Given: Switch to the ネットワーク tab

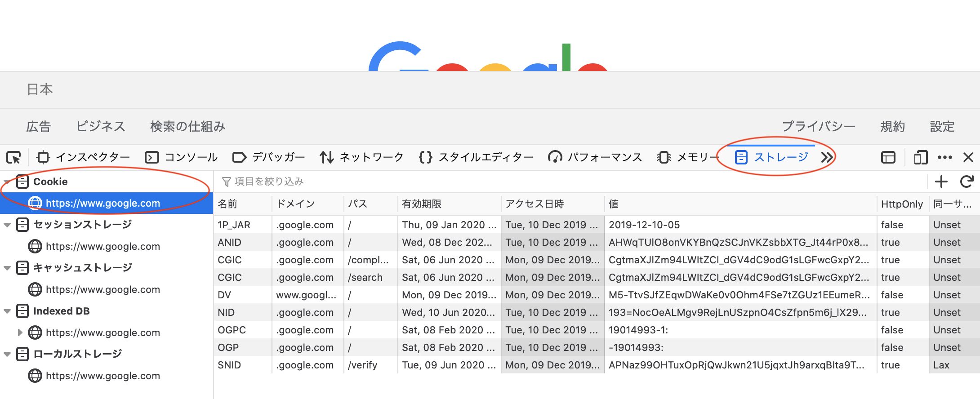Looking at the screenshot, I should point(361,157).
